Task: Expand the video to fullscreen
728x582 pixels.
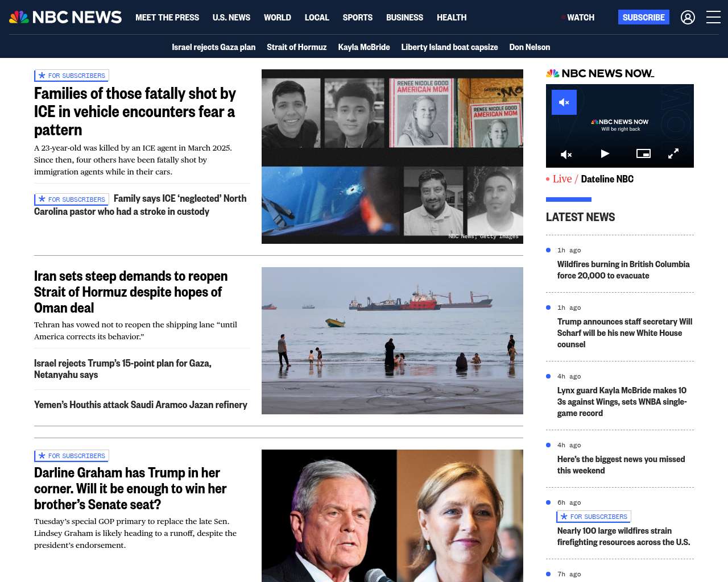Action: (673, 153)
